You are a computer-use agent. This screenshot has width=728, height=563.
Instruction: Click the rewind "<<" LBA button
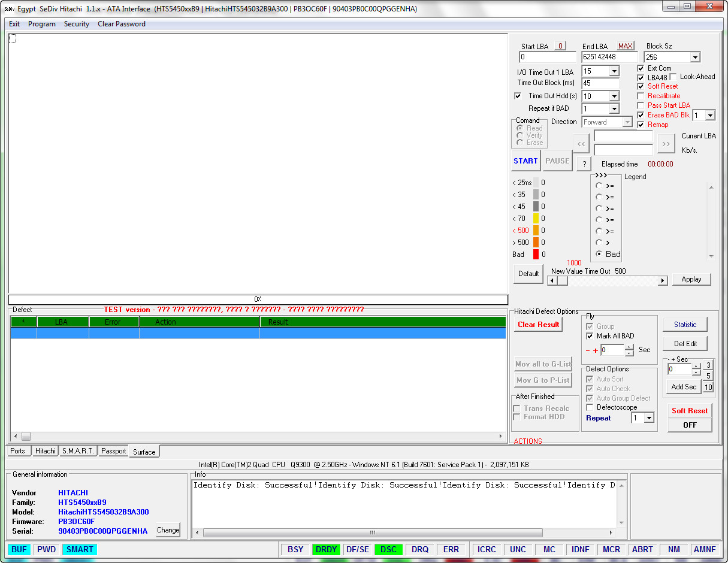[x=581, y=144]
